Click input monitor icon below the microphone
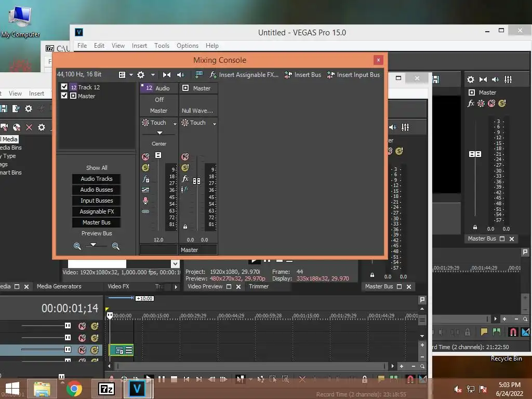Screen dimensions: 532x399 145,211
